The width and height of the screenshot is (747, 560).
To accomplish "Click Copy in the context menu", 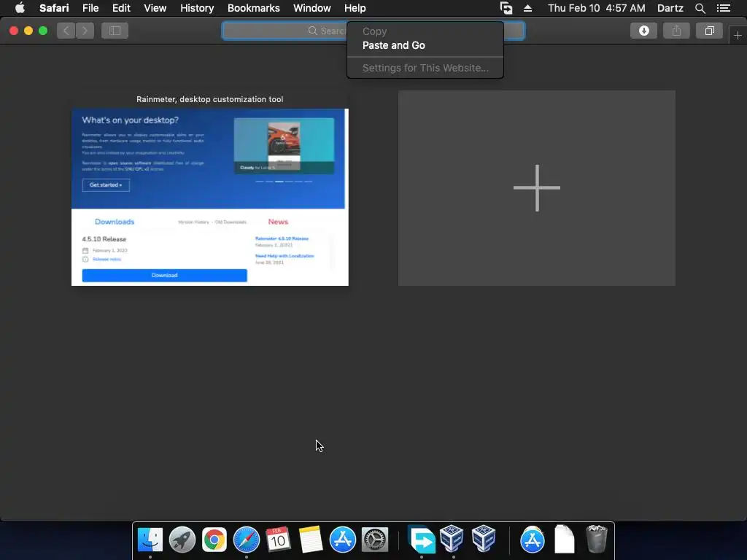I will click(425, 31).
